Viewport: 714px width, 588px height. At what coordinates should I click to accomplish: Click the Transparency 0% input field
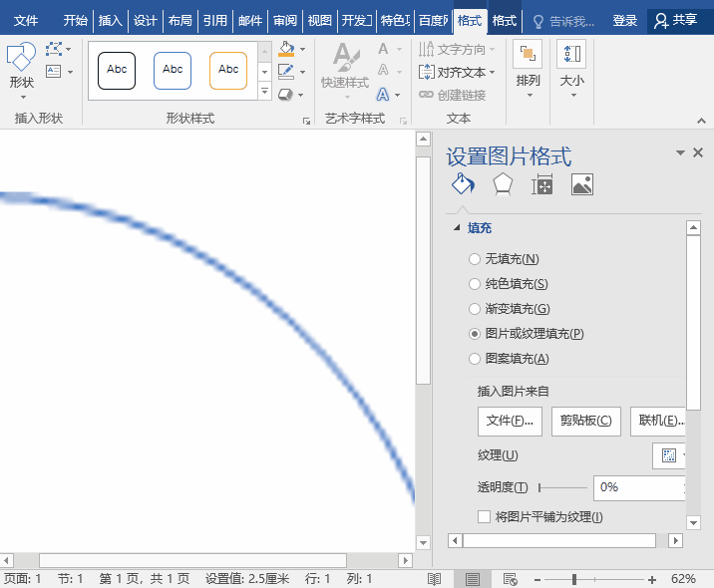tap(639, 488)
